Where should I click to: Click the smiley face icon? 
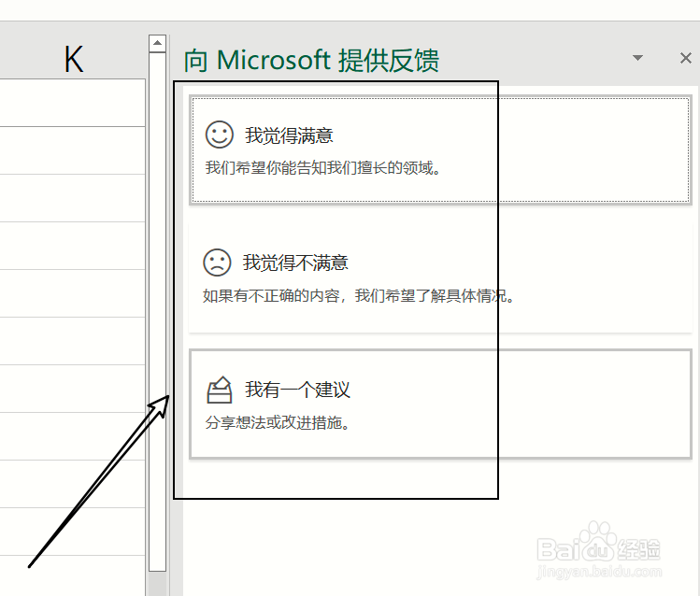220,135
